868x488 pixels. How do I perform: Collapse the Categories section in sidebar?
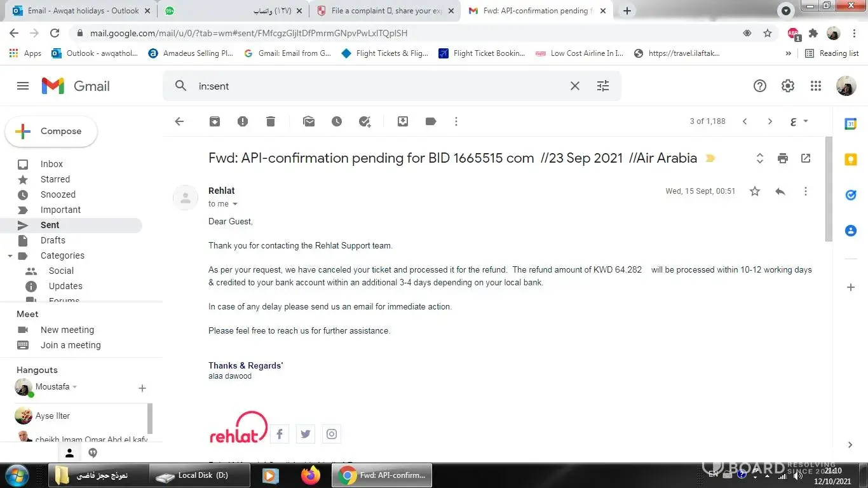tap(10, 256)
